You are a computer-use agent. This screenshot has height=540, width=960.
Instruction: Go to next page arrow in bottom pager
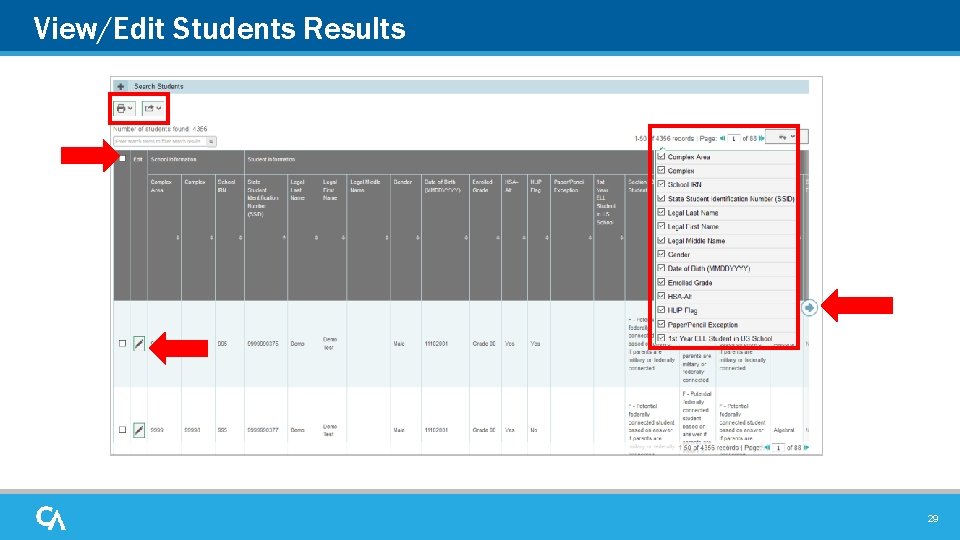(806, 448)
